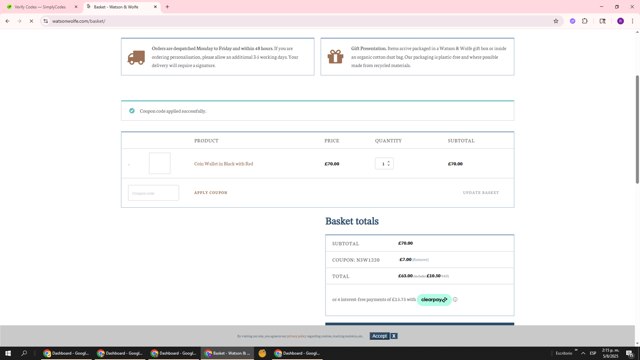Viewport: 640px width, 360px height.
Task: Open Windows taskbar search
Action: point(24,353)
